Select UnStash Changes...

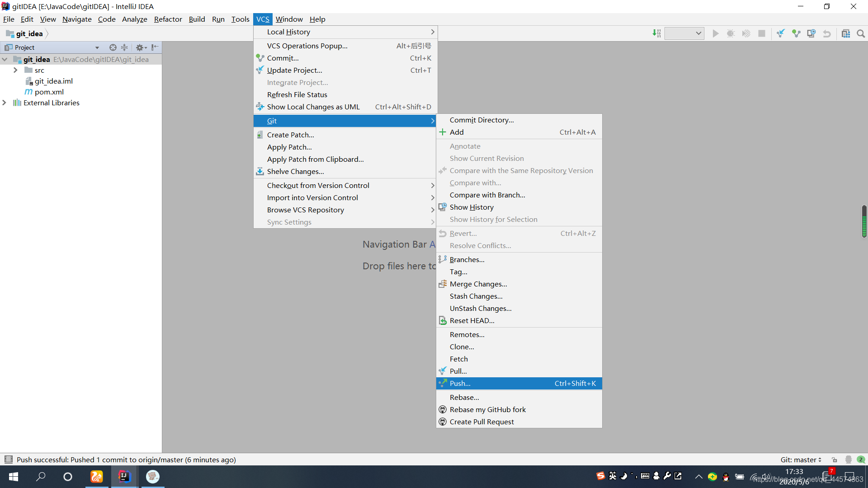pyautogui.click(x=519, y=308)
